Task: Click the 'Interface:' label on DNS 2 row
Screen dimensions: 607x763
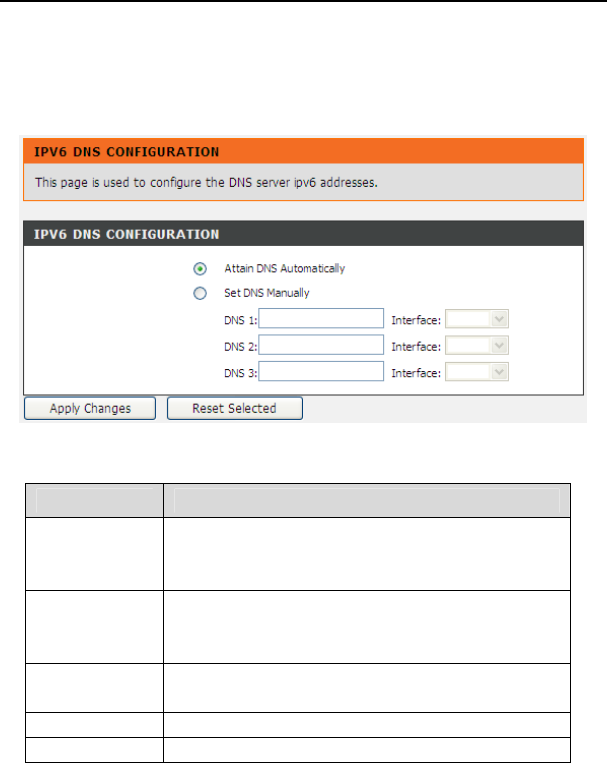Action: (416, 346)
